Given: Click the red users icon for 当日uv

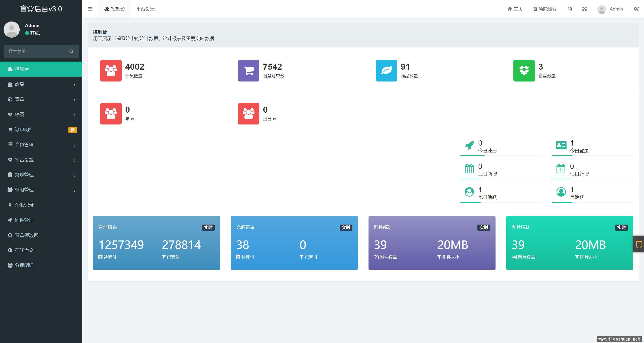Looking at the screenshot, I should point(248,114).
